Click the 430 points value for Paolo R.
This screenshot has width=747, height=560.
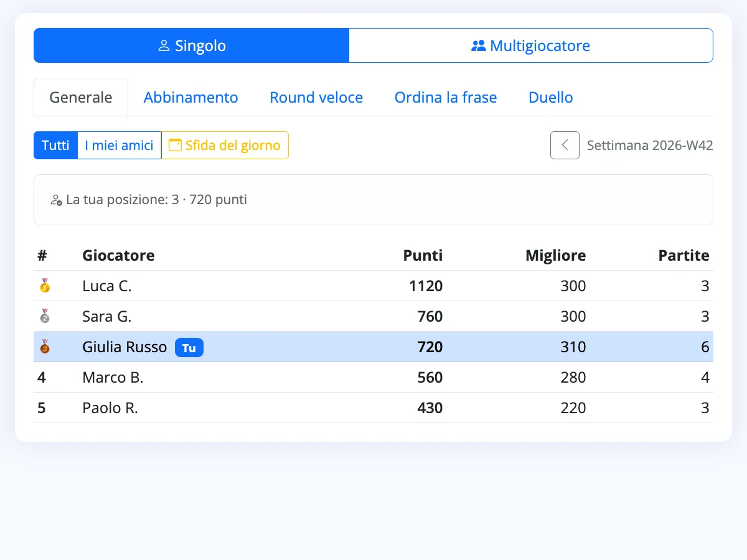(430, 408)
